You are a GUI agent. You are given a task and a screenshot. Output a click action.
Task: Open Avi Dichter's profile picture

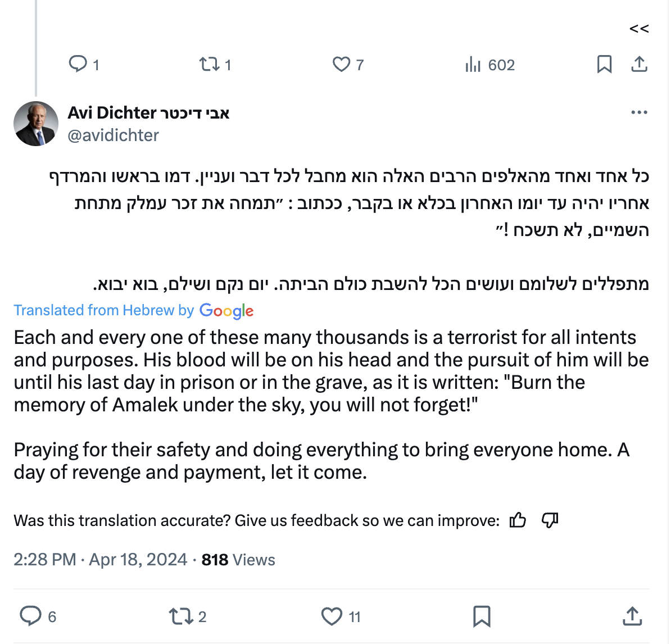click(36, 124)
